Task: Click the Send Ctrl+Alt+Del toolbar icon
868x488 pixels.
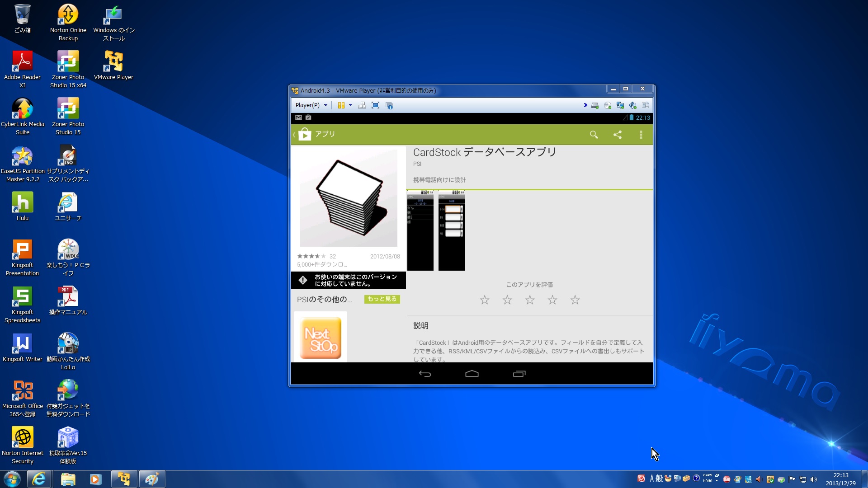Action: (x=362, y=105)
